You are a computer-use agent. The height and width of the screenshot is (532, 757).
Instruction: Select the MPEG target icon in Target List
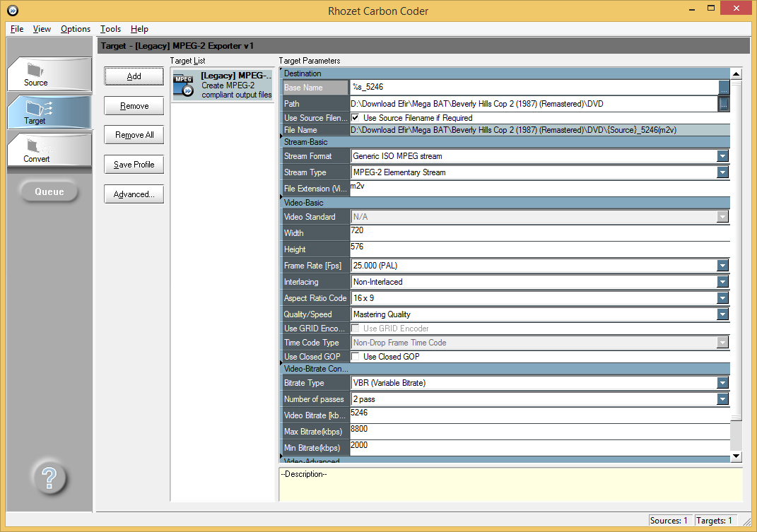[x=184, y=85]
